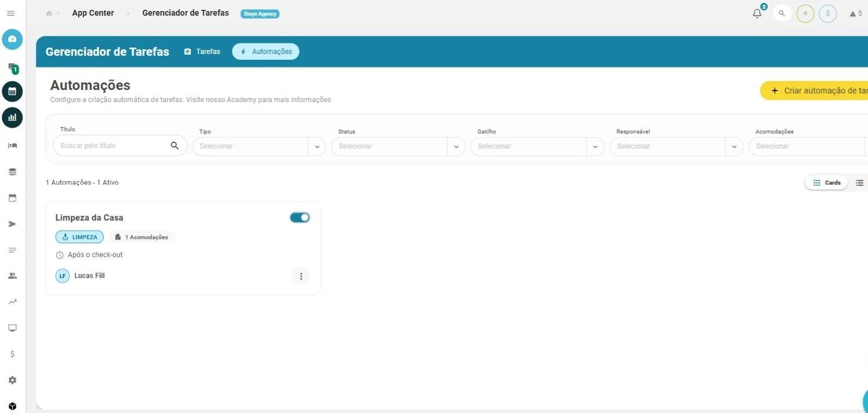Screen dimensions: 868x413
Task: Open the bar chart icon in sidebar
Action: coord(12,117)
